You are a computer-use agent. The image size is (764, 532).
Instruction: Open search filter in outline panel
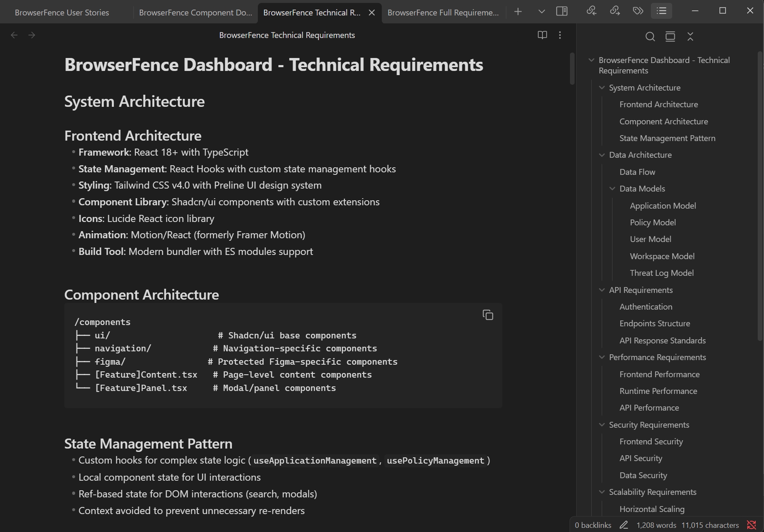coord(650,37)
